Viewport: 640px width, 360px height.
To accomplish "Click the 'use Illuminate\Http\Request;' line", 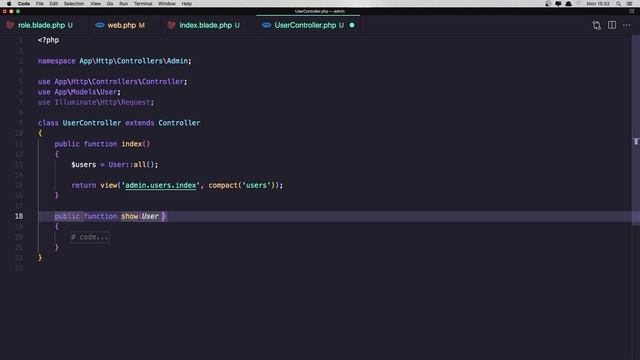I will coord(96,102).
